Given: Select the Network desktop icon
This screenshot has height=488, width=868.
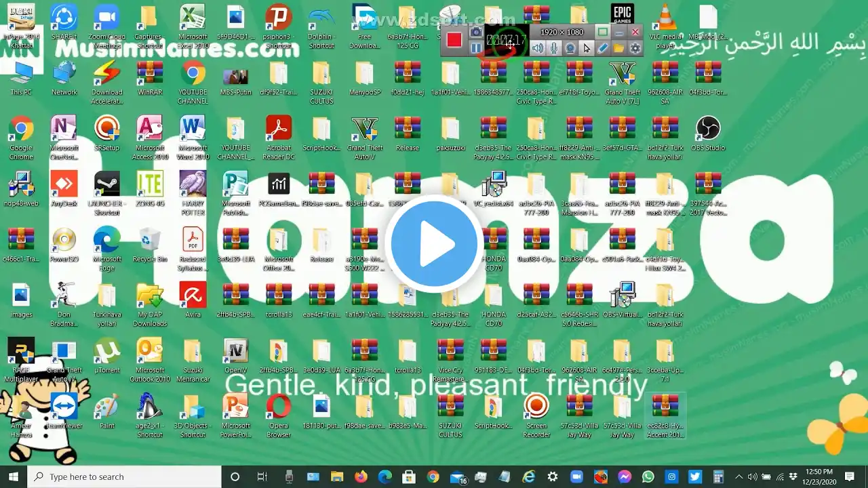Looking at the screenshot, I should point(64,78).
